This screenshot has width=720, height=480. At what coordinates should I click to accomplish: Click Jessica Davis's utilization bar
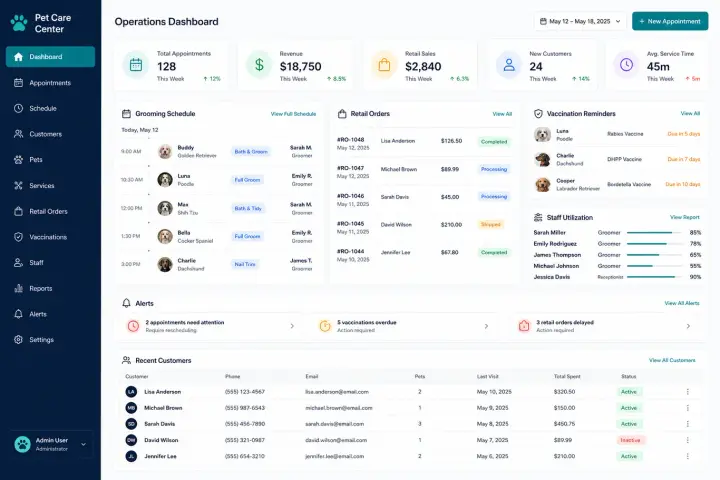pos(654,277)
